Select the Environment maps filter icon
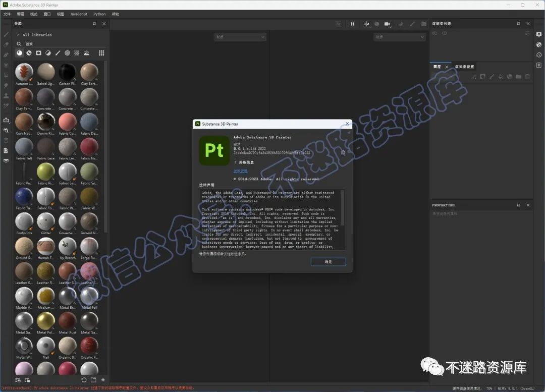545x392 pixels. [x=87, y=53]
